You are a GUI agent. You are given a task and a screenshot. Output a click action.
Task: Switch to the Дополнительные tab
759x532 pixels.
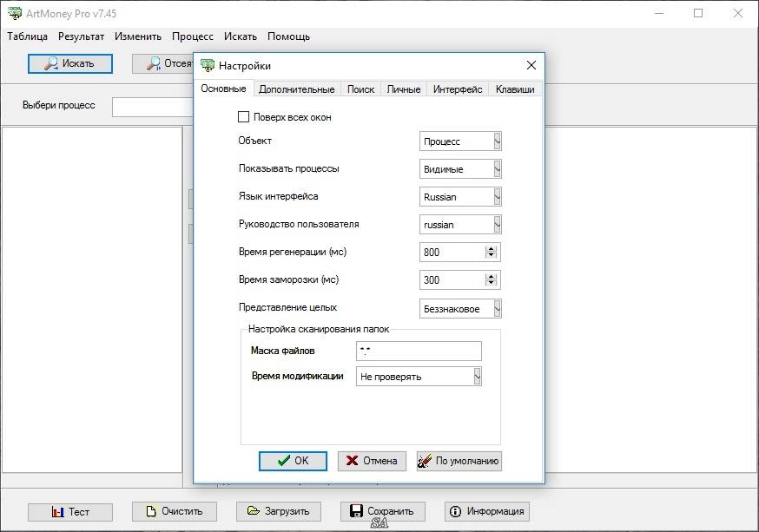coord(296,89)
